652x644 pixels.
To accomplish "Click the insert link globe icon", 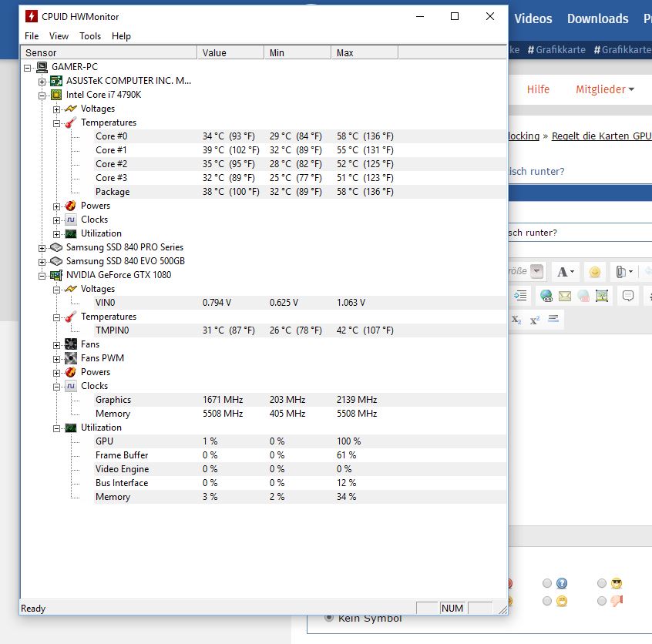I will pyautogui.click(x=546, y=296).
